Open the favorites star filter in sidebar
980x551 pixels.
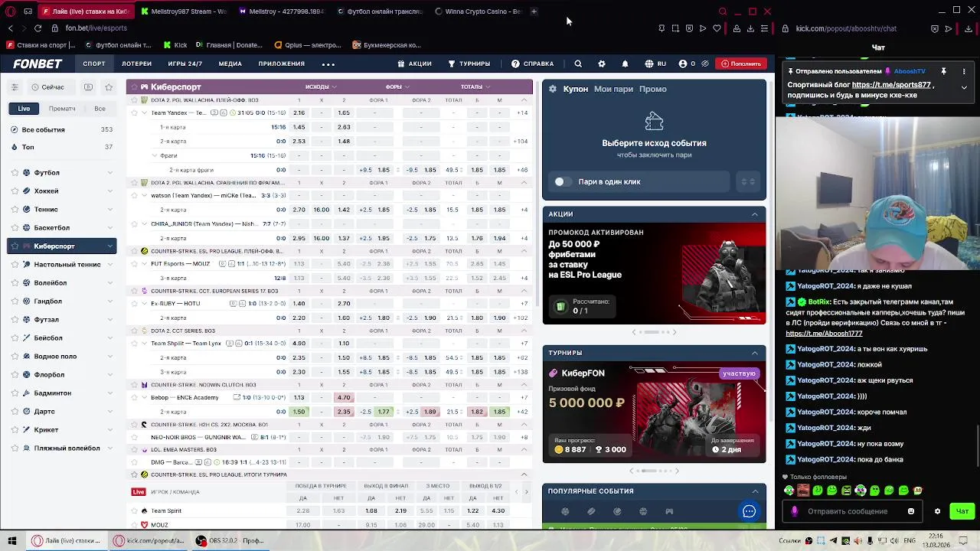(109, 87)
